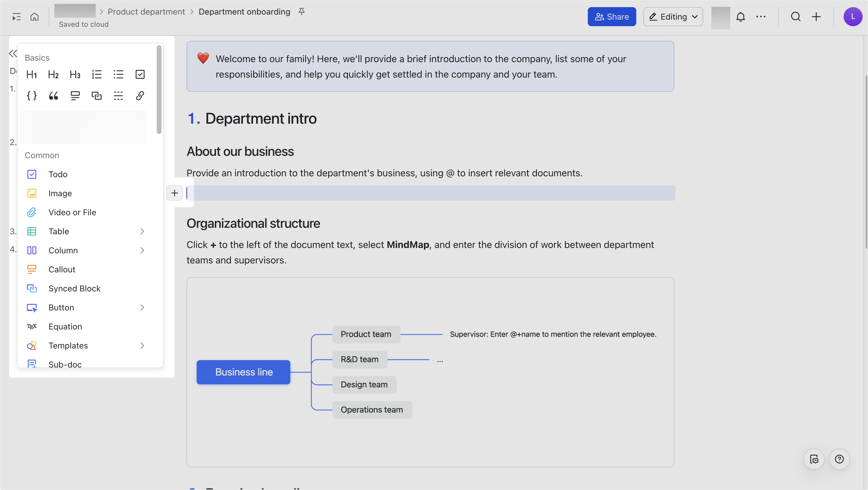
Task: Open search with the magnifier icon
Action: (795, 16)
